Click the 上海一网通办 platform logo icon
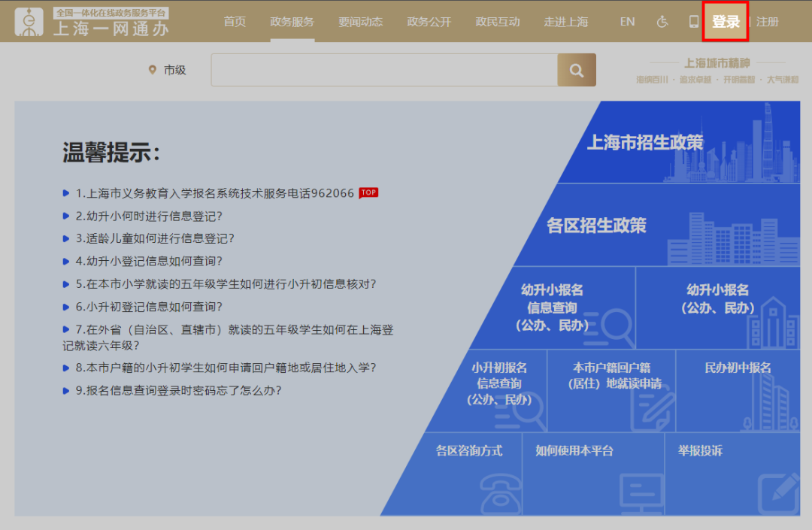Viewport: 812px width, 530px height. click(29, 22)
